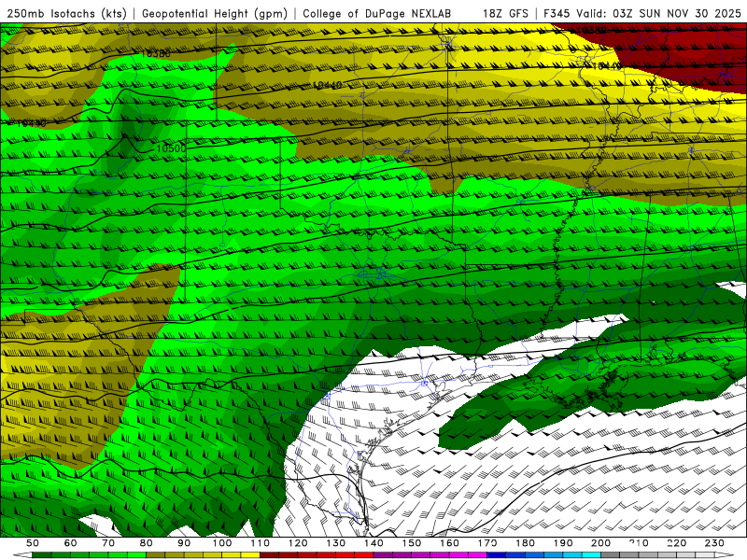Click the color scale value 100
Image resolution: width=747 pixels, height=560 pixels.
tap(222, 543)
